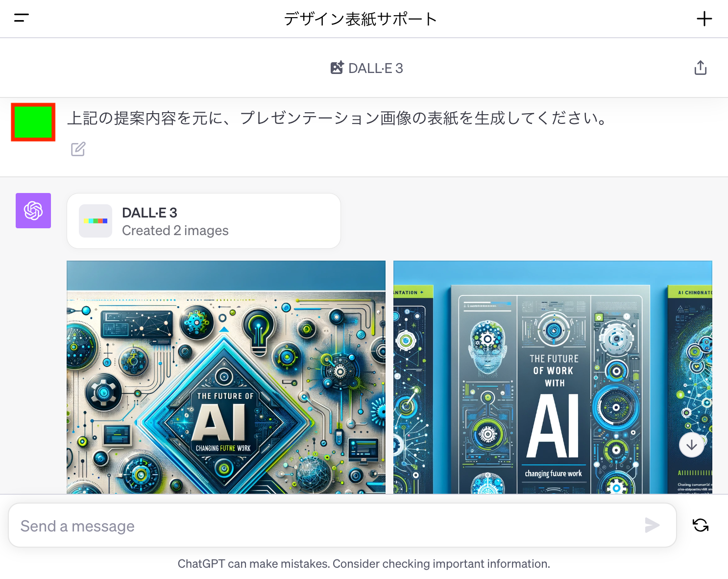Click the 'ChatGPT can make mistakes' disclaimer
728x579 pixels.
click(x=364, y=564)
